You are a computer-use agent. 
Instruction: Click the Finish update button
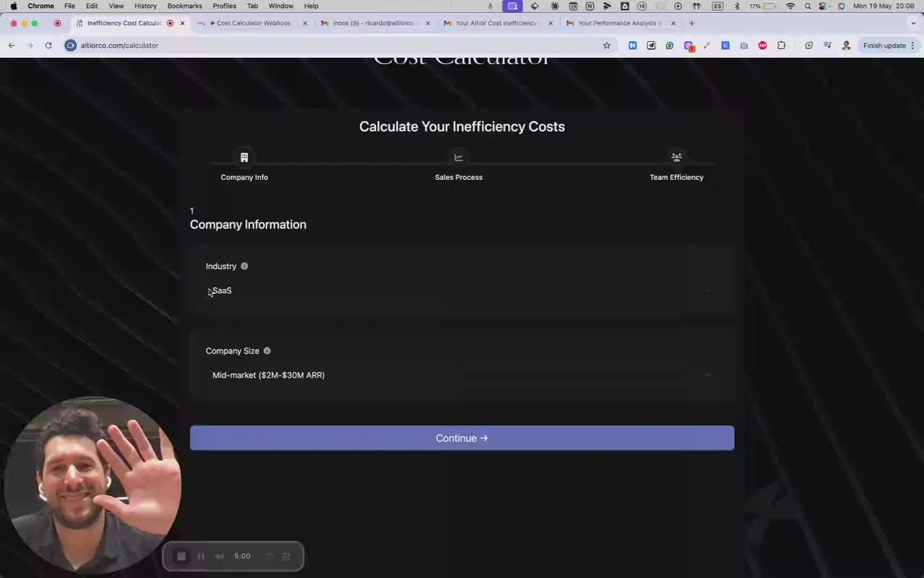click(x=889, y=46)
